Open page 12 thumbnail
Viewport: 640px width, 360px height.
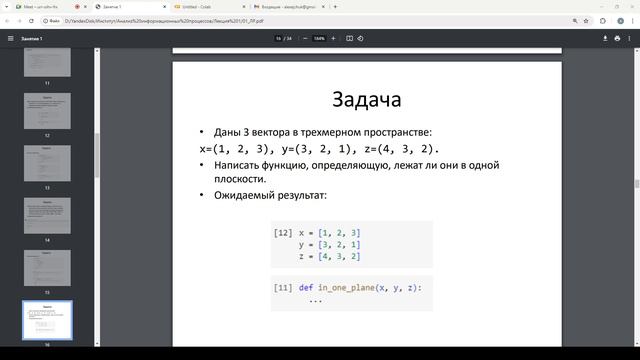(47, 111)
